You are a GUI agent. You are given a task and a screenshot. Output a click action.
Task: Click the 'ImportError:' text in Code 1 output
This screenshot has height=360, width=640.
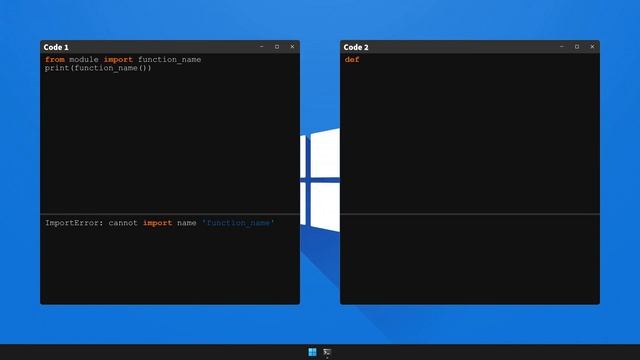[x=74, y=223]
